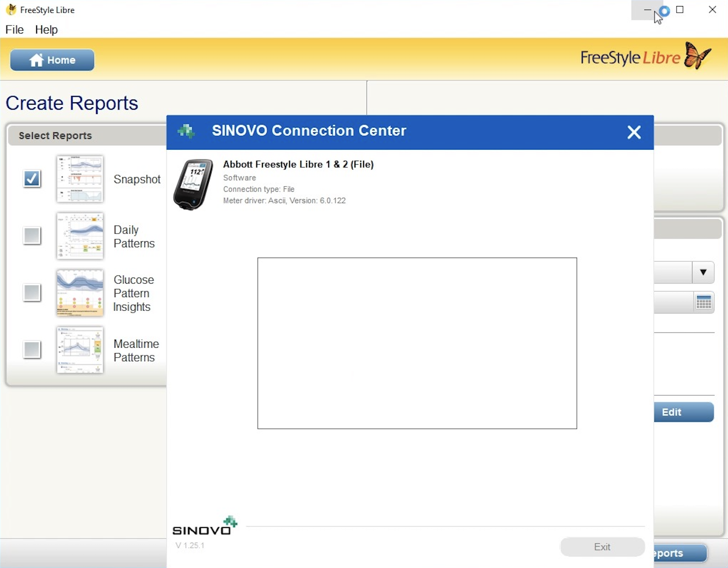Click the Edit button
728x568 pixels.
684,412
